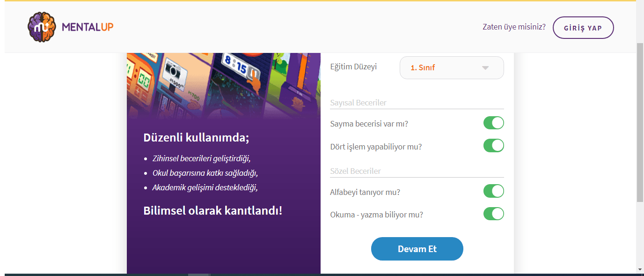This screenshot has height=276, width=644.
Task: Toggle the 'Okuma - yazma biliyor mu?' switch
Action: [x=494, y=214]
